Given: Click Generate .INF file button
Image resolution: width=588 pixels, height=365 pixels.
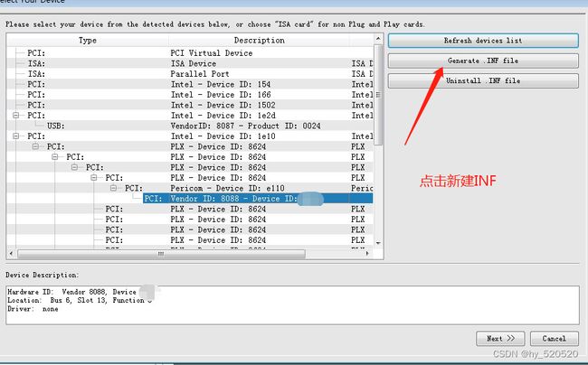Looking at the screenshot, I should pyautogui.click(x=483, y=61).
